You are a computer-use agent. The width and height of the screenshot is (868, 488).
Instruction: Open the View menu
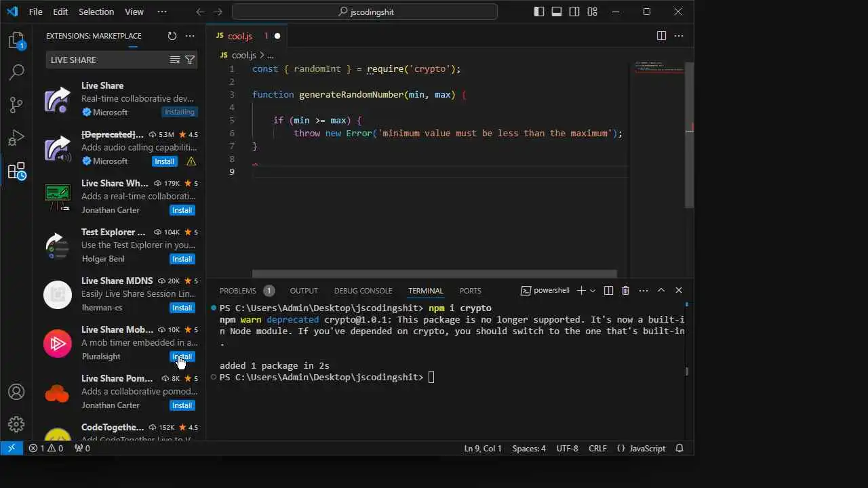(x=134, y=12)
